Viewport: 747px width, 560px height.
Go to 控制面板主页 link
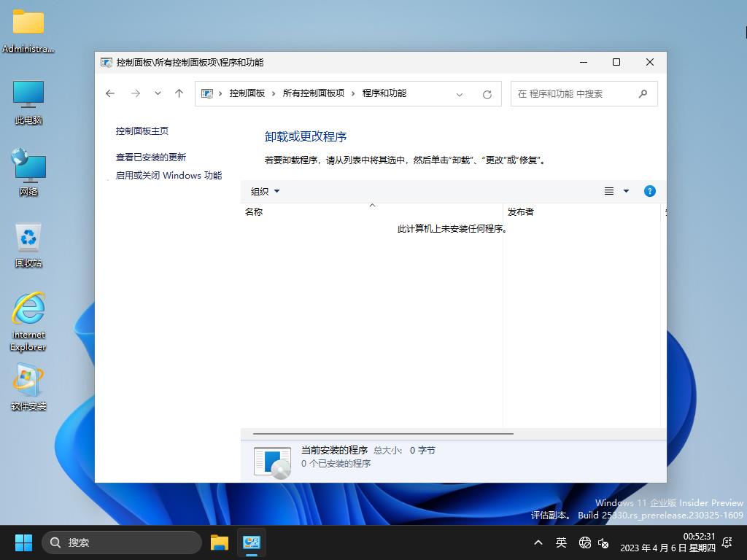tap(142, 131)
